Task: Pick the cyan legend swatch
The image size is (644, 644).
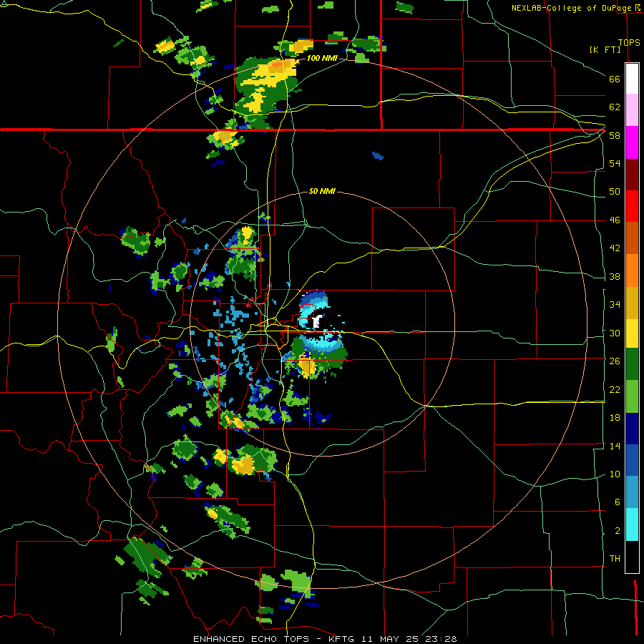Action: [632, 525]
